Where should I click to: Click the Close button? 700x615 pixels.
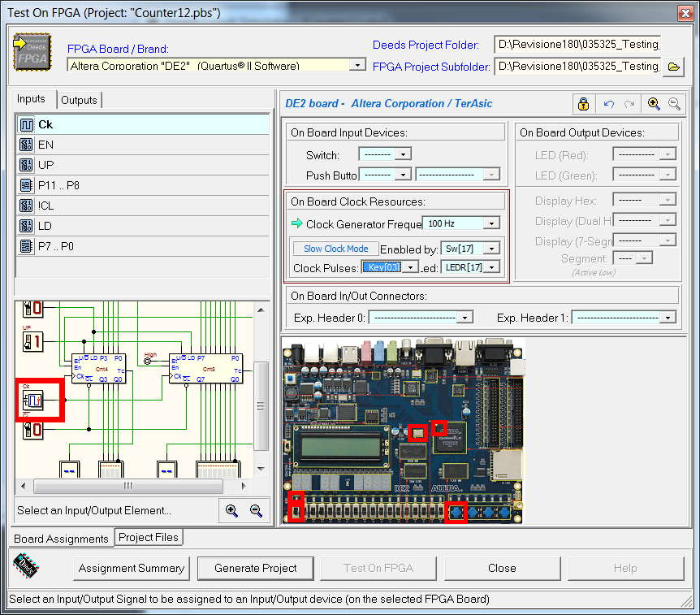click(502, 568)
